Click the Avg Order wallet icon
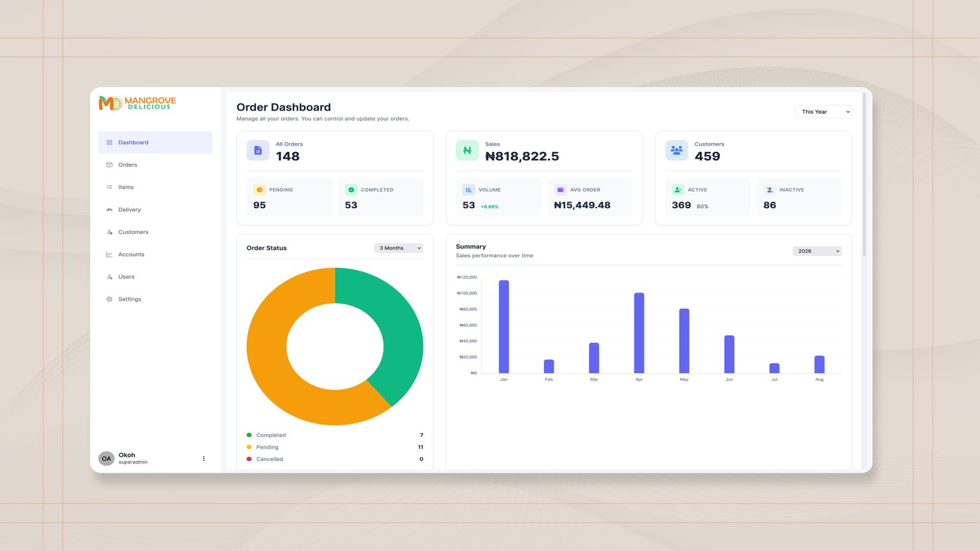 [x=560, y=190]
